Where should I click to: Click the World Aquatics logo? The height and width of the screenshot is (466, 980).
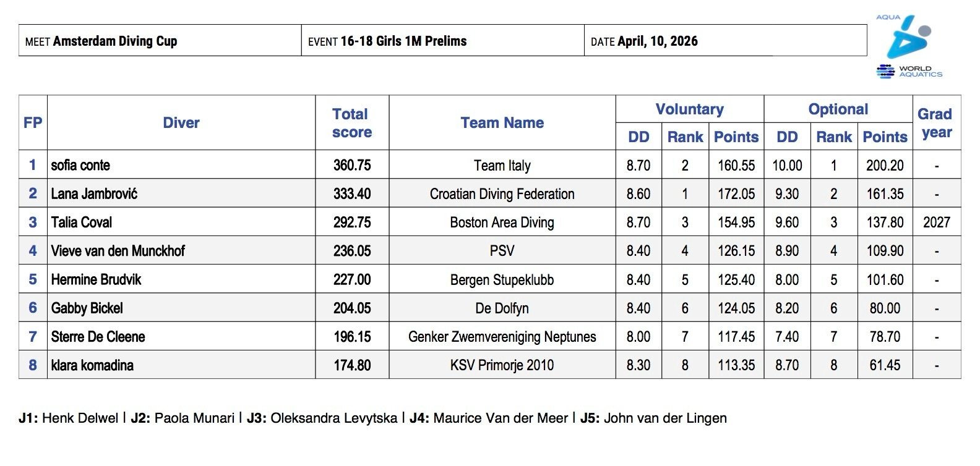tap(908, 46)
